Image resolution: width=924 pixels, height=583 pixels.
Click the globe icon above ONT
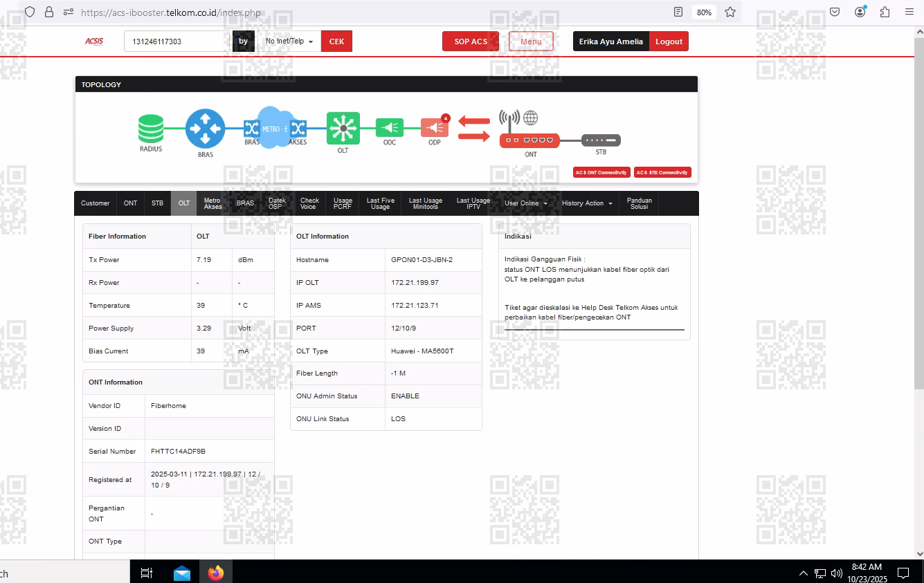[x=531, y=118]
